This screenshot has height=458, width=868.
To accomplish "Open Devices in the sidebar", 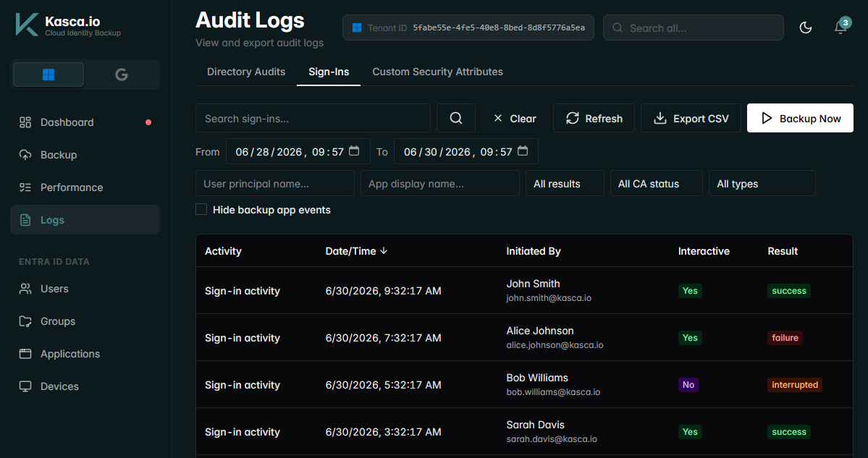I will 85,386.
